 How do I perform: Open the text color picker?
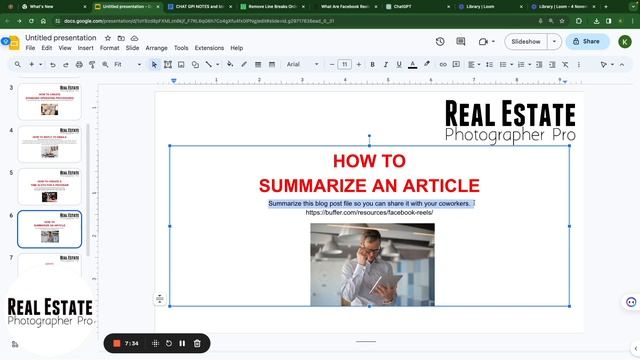[413, 64]
